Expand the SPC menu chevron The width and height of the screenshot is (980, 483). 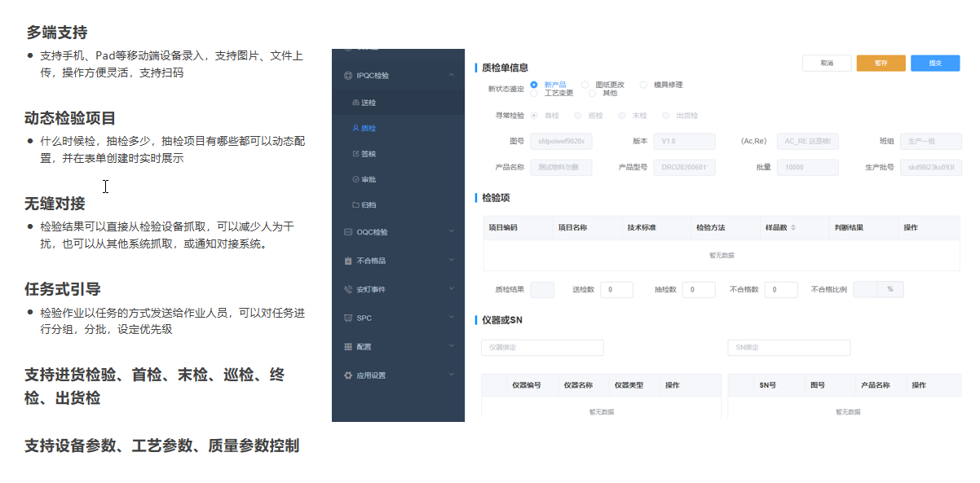(452, 318)
